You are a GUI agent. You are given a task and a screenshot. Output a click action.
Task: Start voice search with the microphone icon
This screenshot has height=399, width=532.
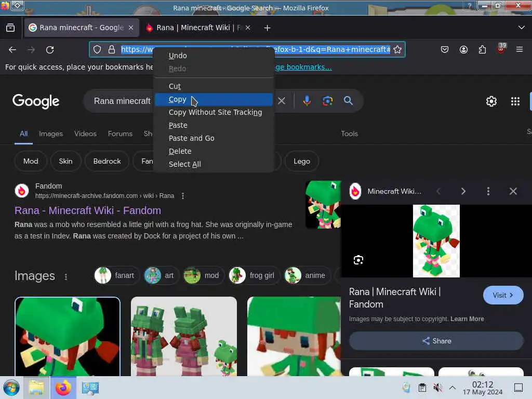pos(307,101)
